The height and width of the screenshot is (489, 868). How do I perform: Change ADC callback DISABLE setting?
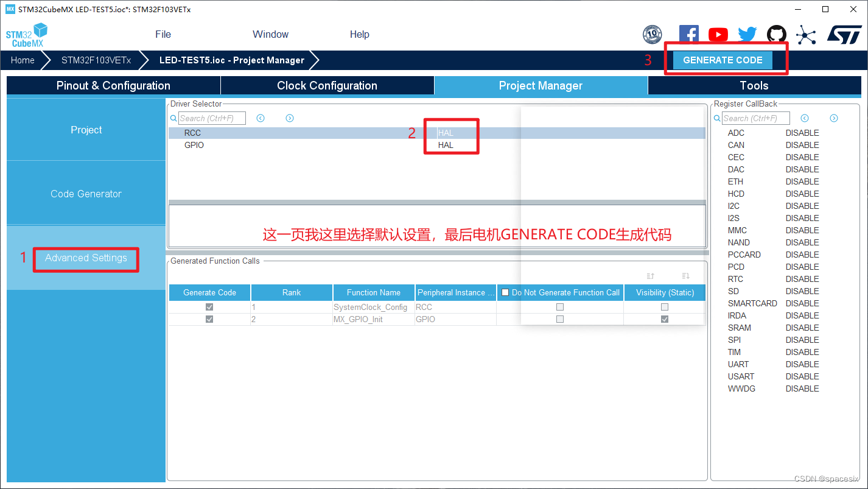coord(802,133)
